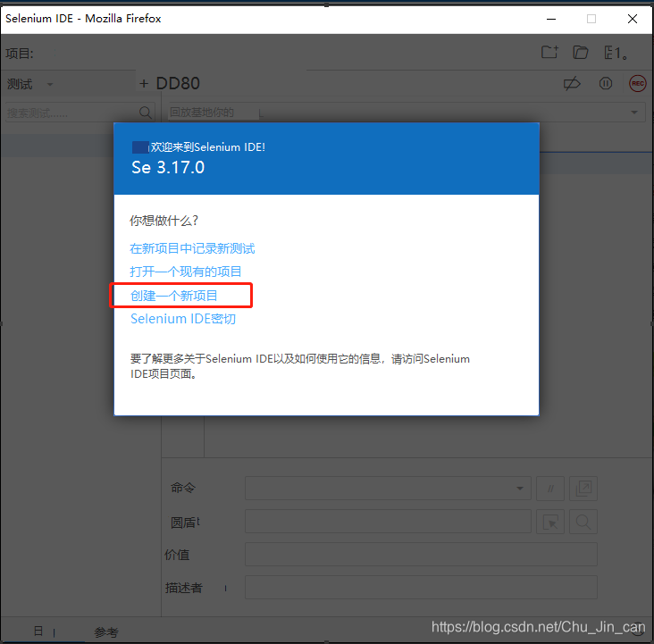The image size is (654, 644).
Task: Click open an existing project link
Action: 186,272
